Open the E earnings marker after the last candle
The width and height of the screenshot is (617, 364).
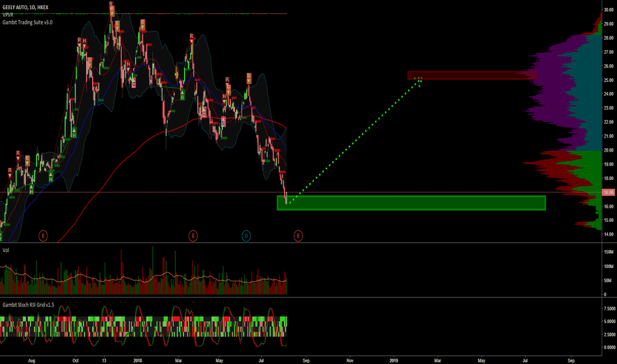[x=299, y=236]
